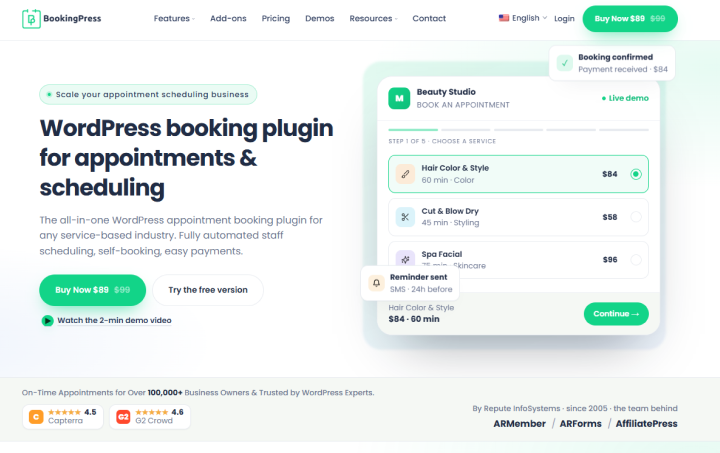Viewport: 720px width, 453px height.
Task: Click the header Buy Now $89 button
Action: click(x=630, y=19)
